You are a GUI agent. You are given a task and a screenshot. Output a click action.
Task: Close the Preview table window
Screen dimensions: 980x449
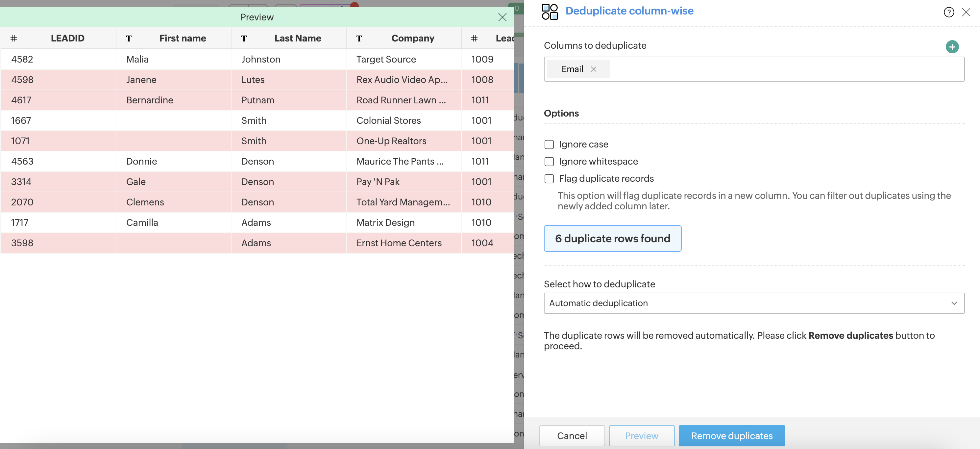click(x=502, y=17)
